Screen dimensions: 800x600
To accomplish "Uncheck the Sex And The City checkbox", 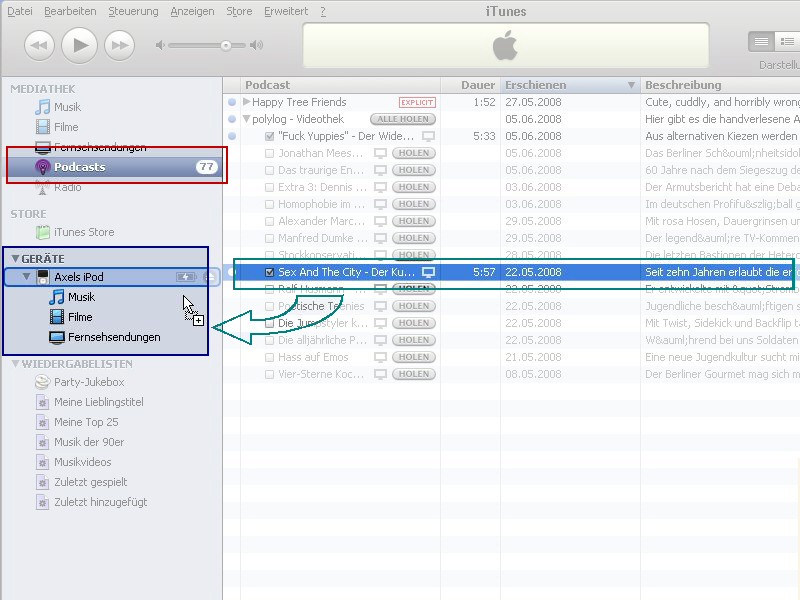I will (x=269, y=272).
